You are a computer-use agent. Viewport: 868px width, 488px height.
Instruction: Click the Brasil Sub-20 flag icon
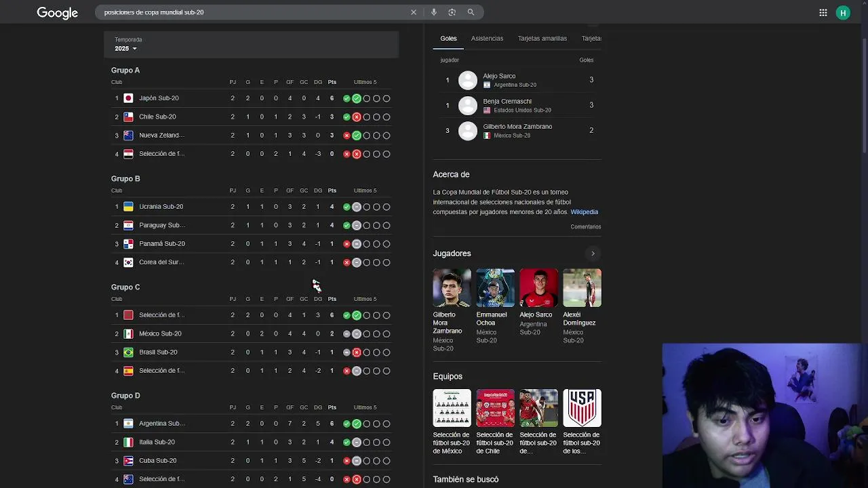pyautogui.click(x=128, y=352)
